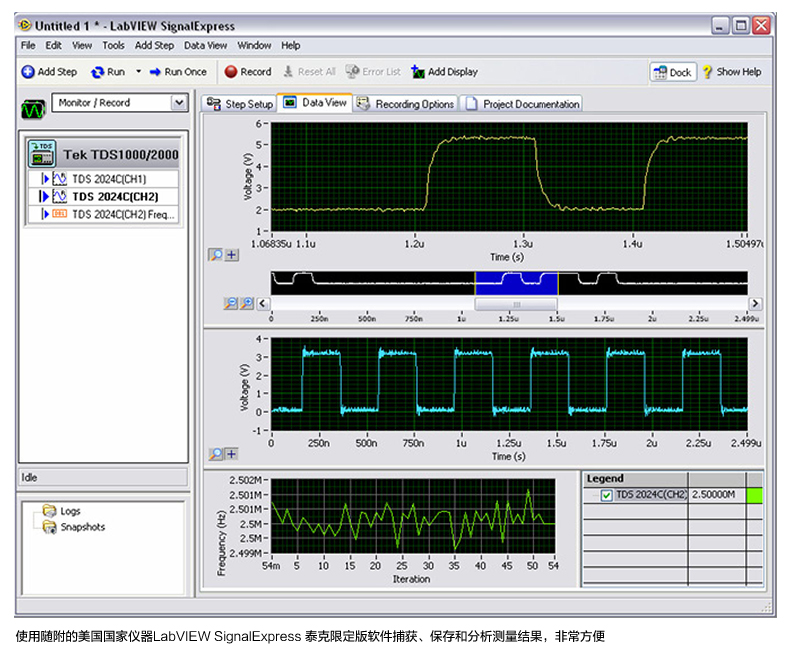This screenshot has width=790, height=649.
Task: Open the Error List
Action: (373, 72)
